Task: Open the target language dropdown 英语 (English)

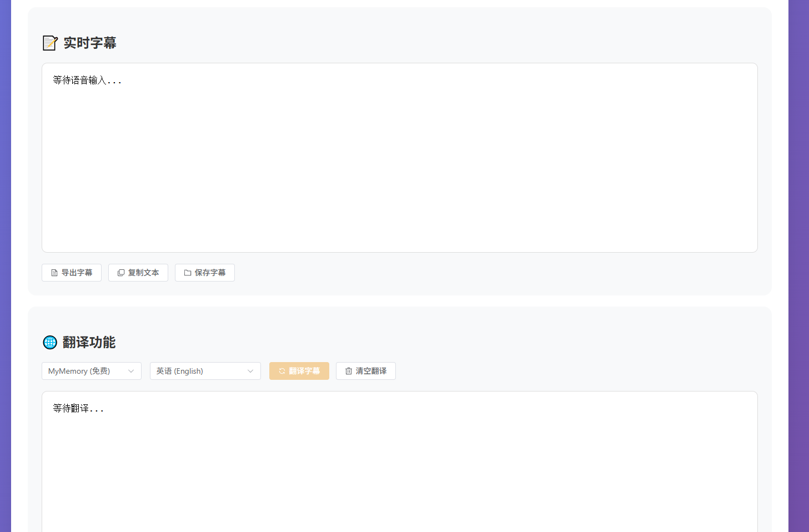Action: tap(205, 371)
